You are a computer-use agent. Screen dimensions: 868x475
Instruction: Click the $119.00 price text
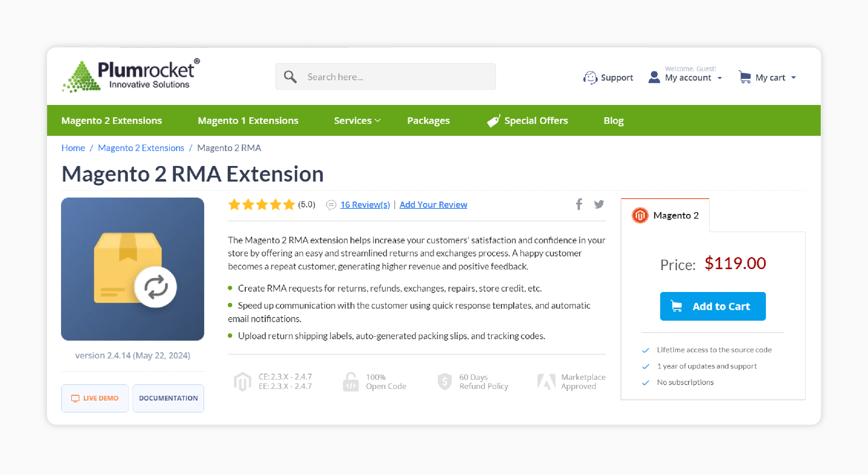[735, 264]
